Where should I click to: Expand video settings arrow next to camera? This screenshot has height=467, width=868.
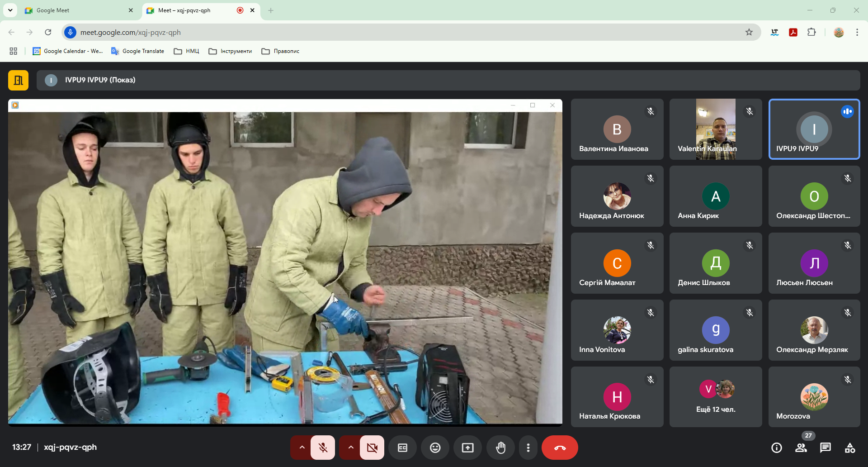click(x=351, y=448)
